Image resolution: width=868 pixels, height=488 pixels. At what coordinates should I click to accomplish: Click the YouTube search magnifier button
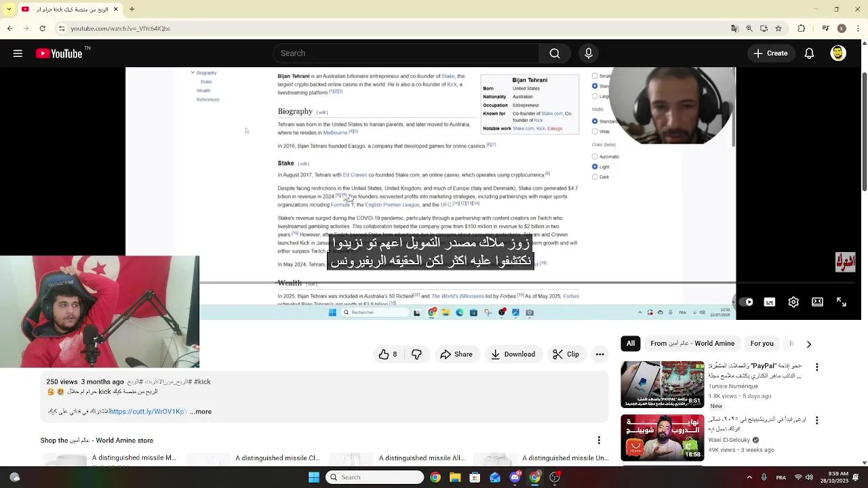[x=555, y=54]
